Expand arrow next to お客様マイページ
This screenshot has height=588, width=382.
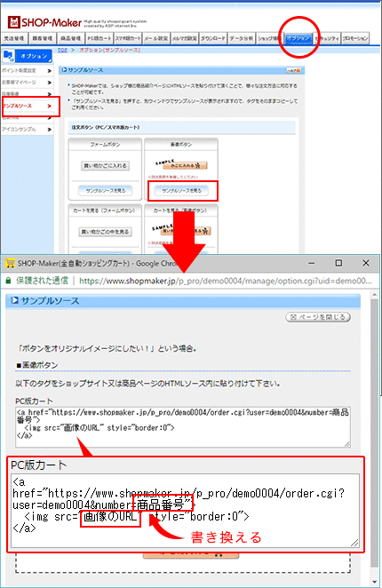(x=49, y=82)
